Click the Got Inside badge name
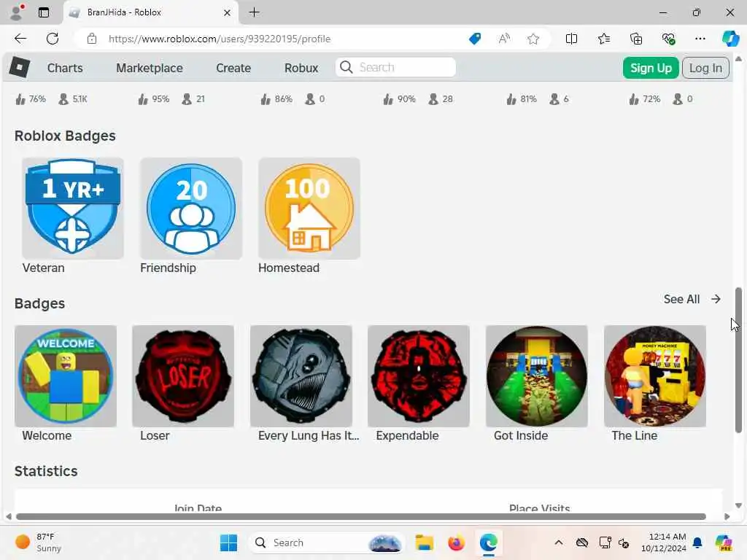 (x=521, y=435)
